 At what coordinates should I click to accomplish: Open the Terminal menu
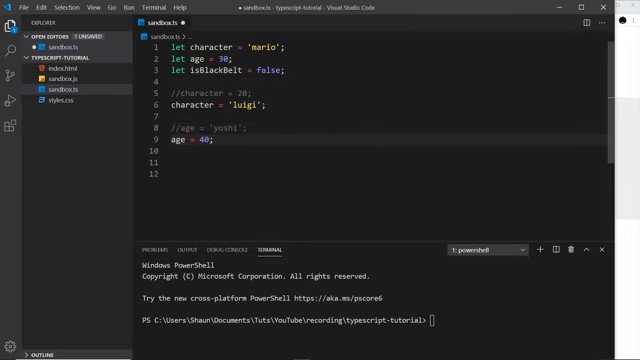pos(154,7)
